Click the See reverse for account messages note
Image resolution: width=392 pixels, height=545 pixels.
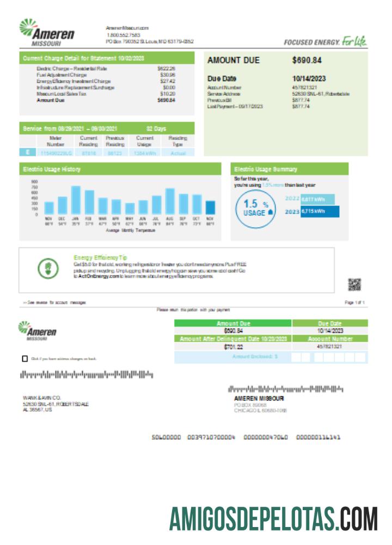[54, 302]
